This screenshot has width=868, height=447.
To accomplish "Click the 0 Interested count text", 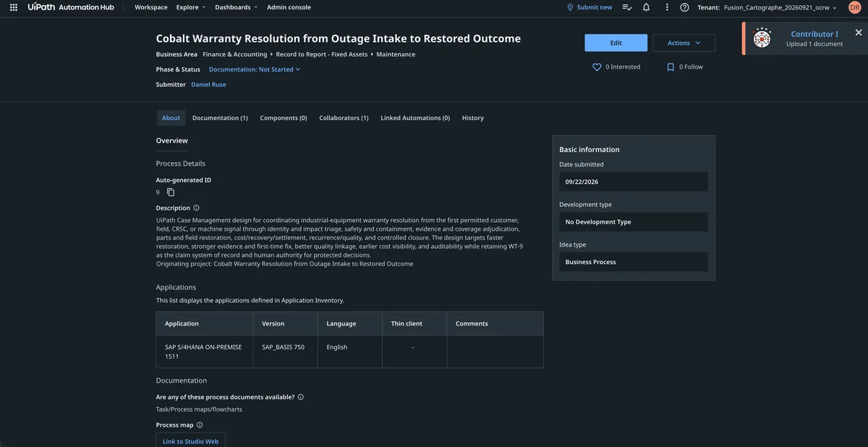I will tap(623, 67).
